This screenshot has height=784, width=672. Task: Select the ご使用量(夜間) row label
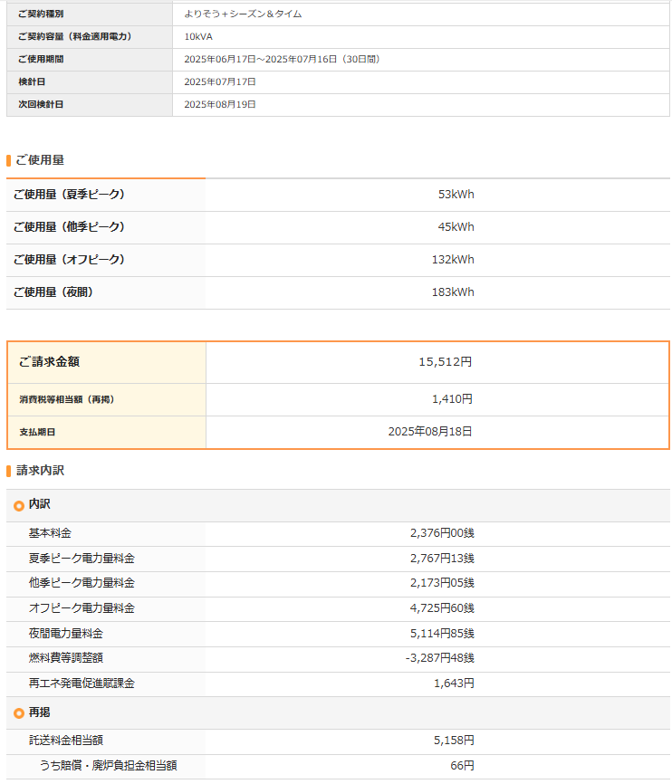[x=53, y=292]
